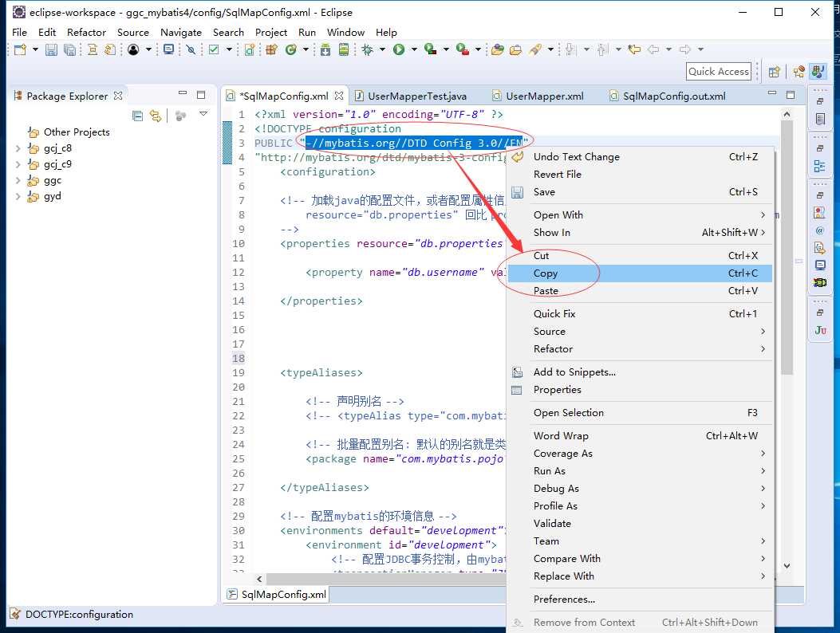Open Package Explorer view menu triangle
Screen dimensions: 840x633
click(x=203, y=113)
